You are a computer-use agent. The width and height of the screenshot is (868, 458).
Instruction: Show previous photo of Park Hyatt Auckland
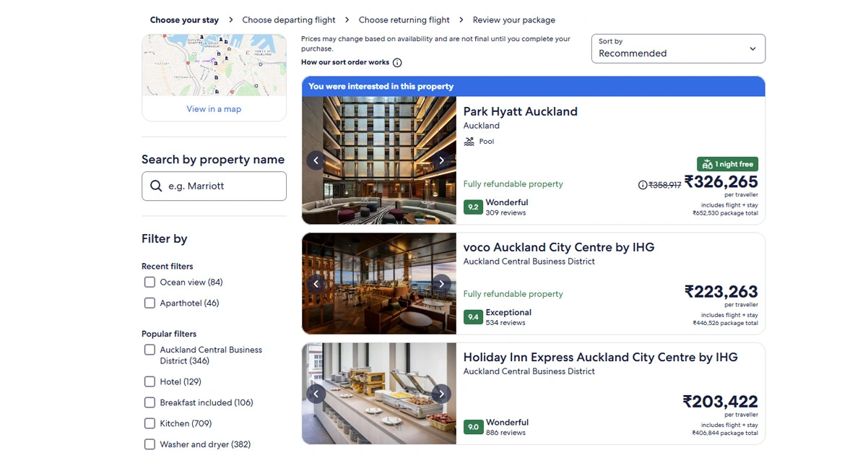tap(316, 160)
